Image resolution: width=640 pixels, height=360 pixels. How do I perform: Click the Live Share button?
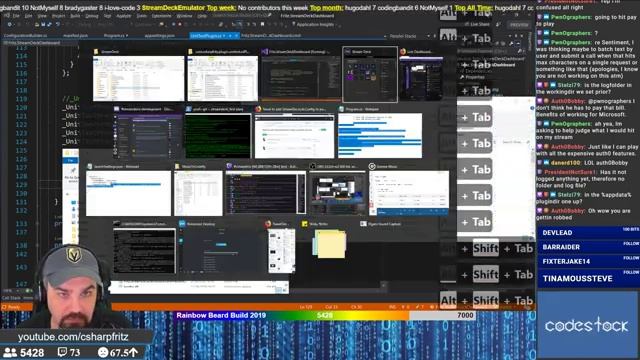(477, 24)
